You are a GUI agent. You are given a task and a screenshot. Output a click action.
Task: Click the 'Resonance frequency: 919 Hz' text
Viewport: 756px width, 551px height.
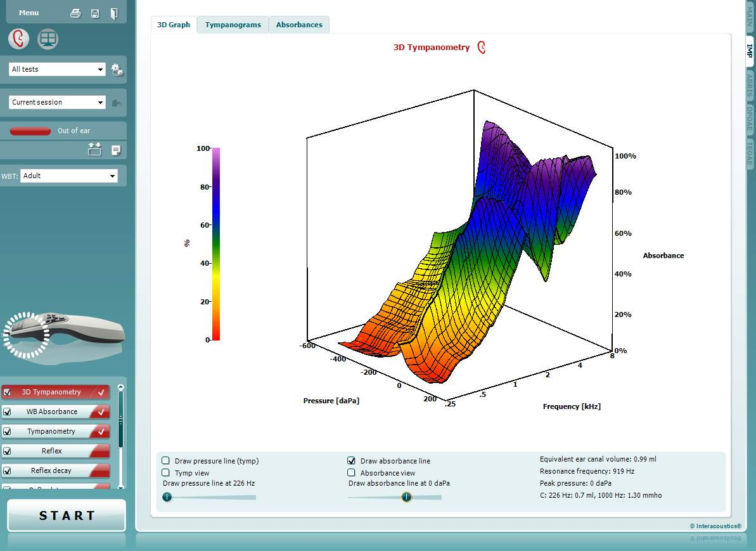pos(587,471)
